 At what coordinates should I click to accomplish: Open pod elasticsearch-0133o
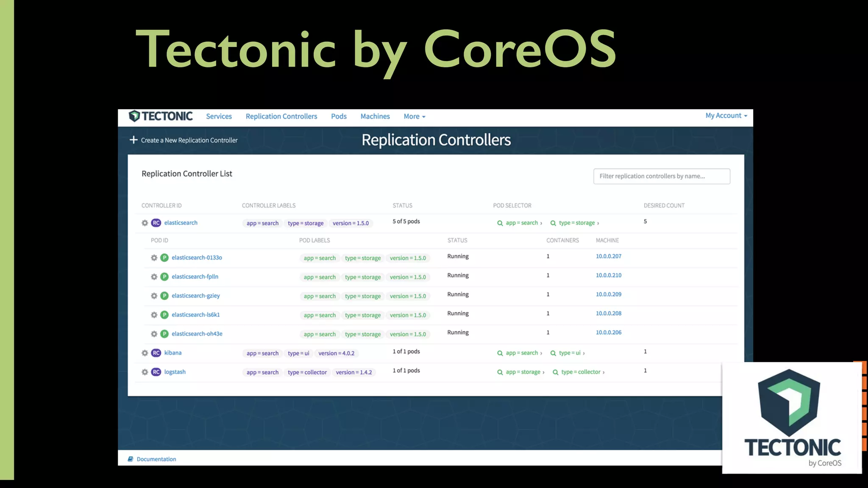(197, 258)
